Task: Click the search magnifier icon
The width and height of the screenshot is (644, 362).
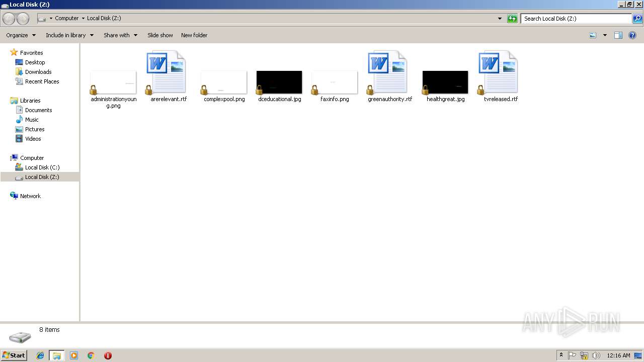Action: 637,19
